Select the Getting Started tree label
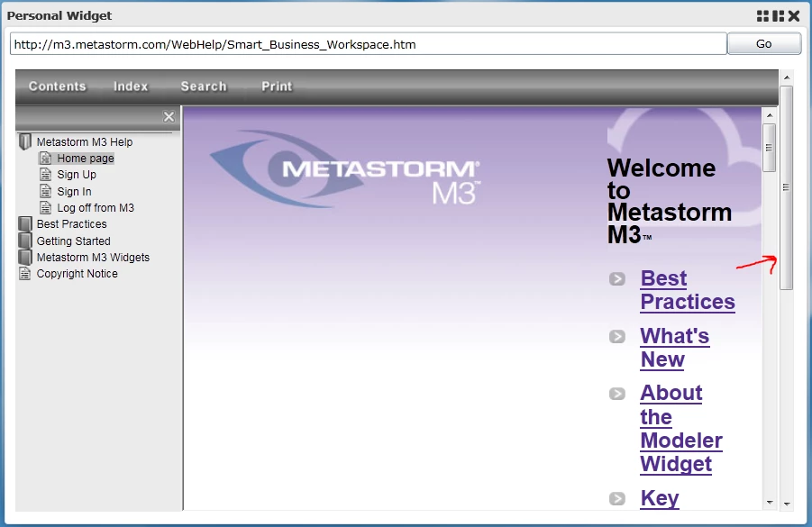This screenshot has width=812, height=527. (x=74, y=241)
